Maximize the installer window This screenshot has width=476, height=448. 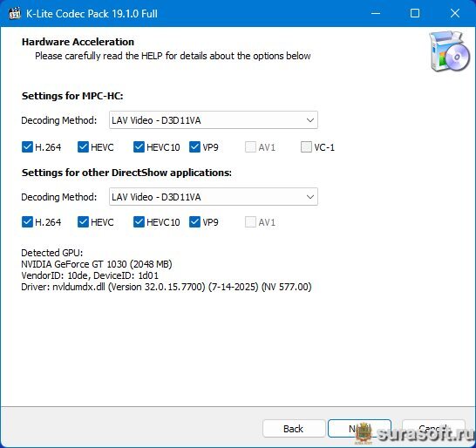[x=415, y=13]
